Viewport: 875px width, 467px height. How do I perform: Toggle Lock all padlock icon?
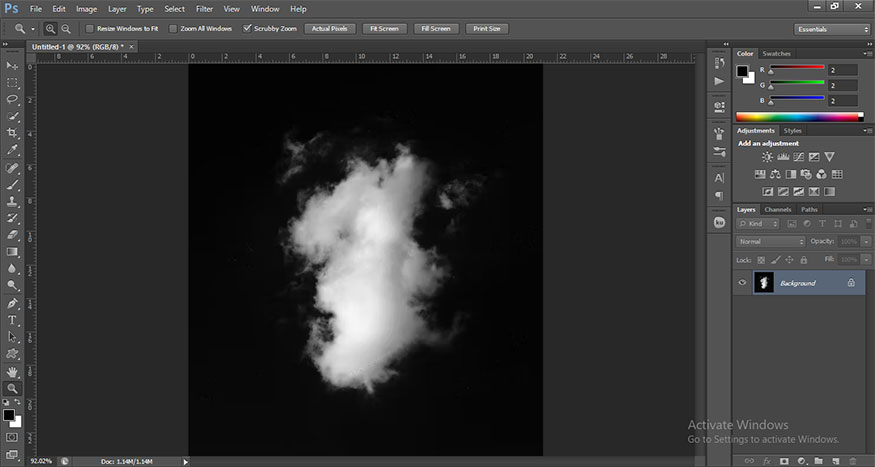coord(804,260)
